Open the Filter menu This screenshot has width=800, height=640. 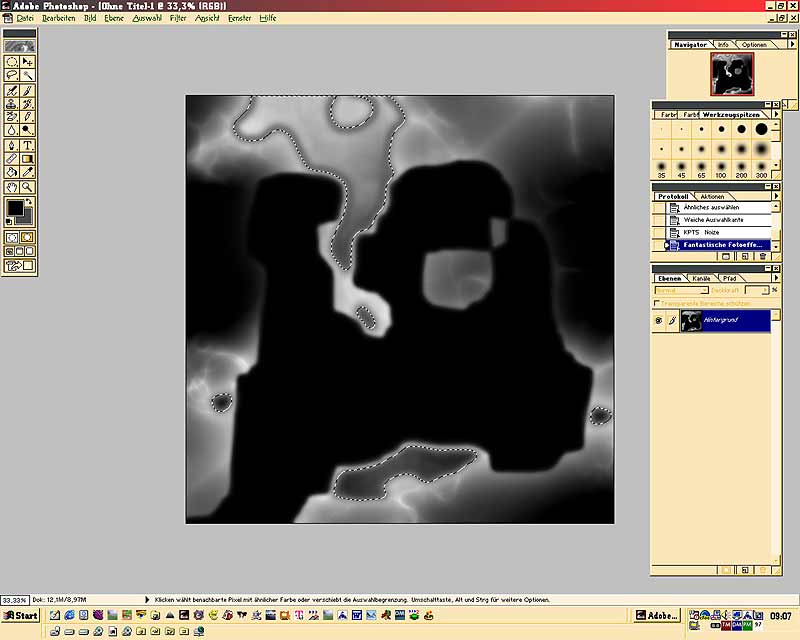coord(178,18)
